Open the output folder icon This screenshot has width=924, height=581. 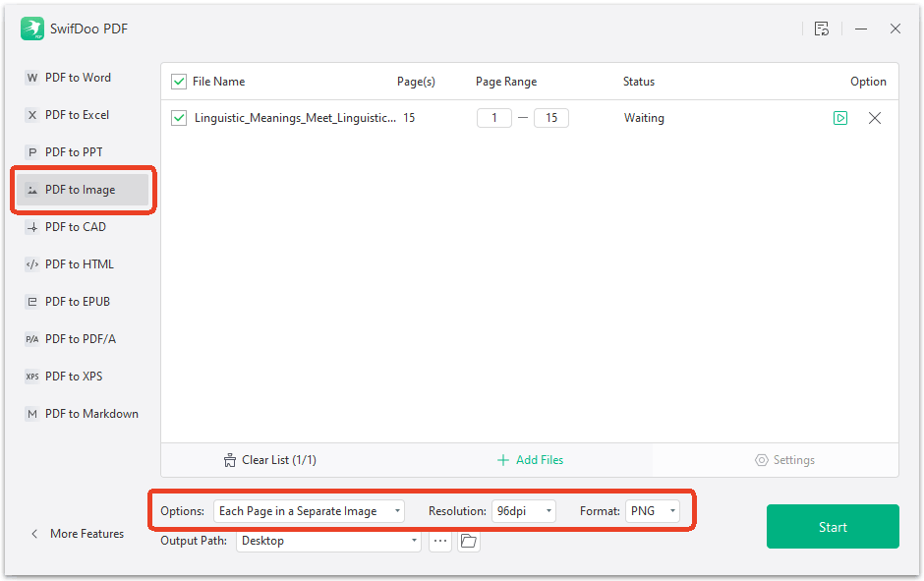[x=469, y=541]
